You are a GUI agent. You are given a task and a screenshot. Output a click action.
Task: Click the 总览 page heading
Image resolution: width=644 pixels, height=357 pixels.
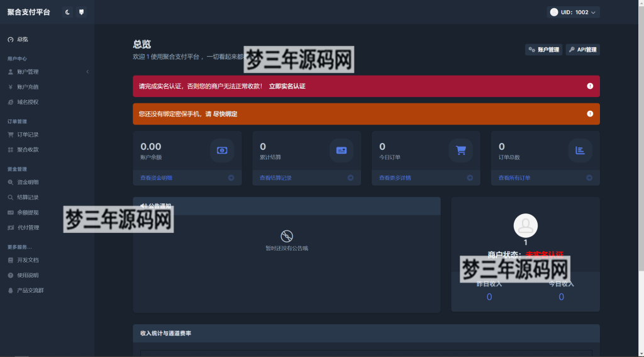pyautogui.click(x=142, y=45)
